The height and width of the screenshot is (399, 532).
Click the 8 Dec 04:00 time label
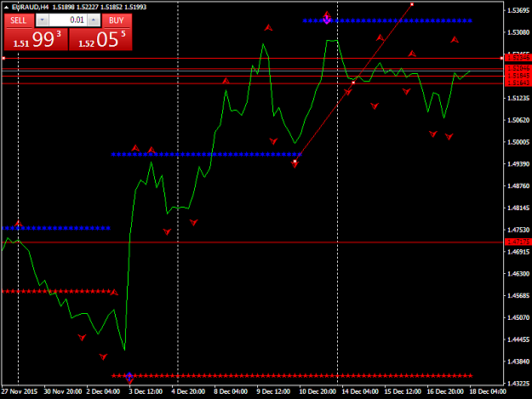[231, 391]
